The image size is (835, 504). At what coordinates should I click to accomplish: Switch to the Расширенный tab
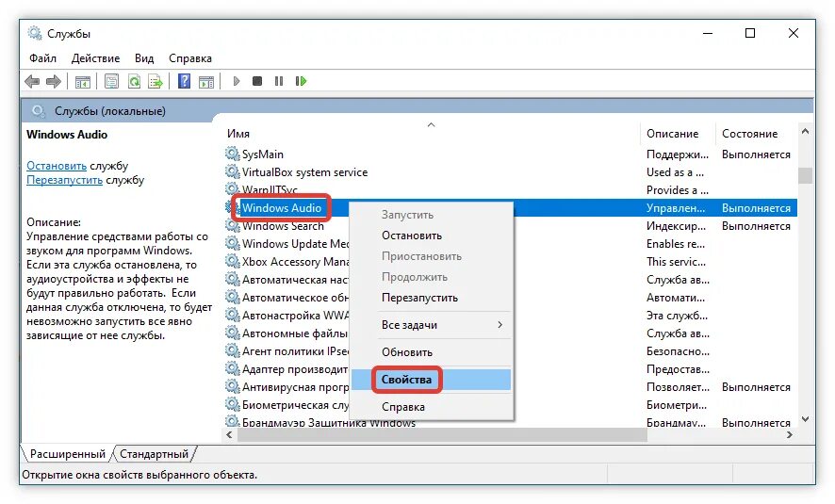pyautogui.click(x=67, y=454)
